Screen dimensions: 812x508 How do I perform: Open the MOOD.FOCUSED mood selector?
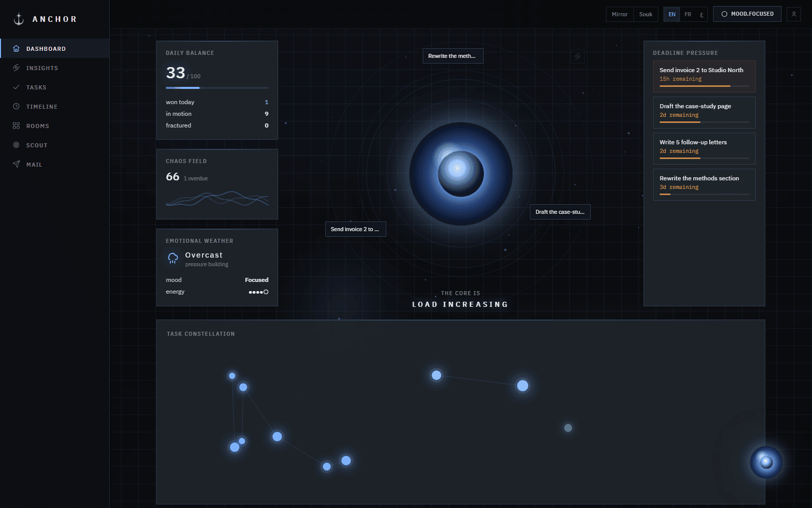(x=747, y=14)
